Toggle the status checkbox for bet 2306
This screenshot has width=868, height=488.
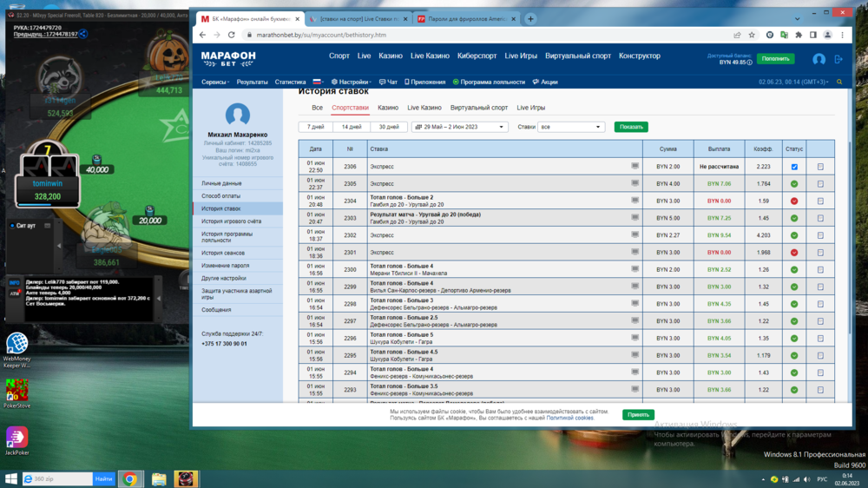point(794,167)
